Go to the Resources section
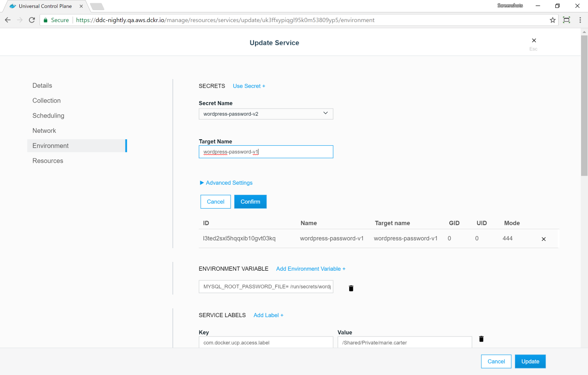The width and height of the screenshot is (588, 375). coord(48,161)
